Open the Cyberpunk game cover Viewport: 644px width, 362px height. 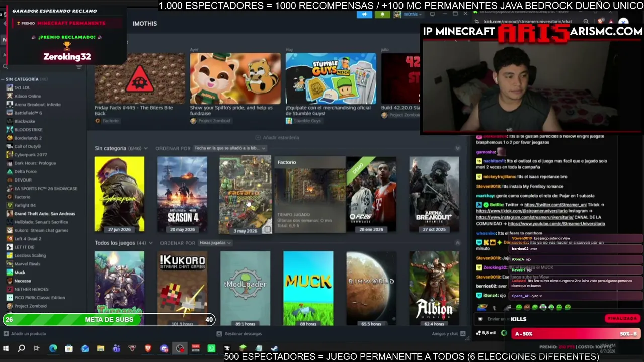(x=119, y=195)
